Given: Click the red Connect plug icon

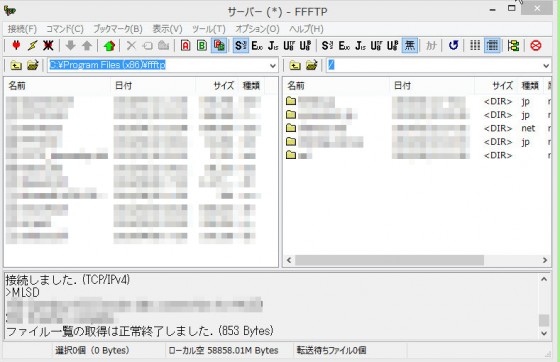Looking at the screenshot, I should pos(16,45).
